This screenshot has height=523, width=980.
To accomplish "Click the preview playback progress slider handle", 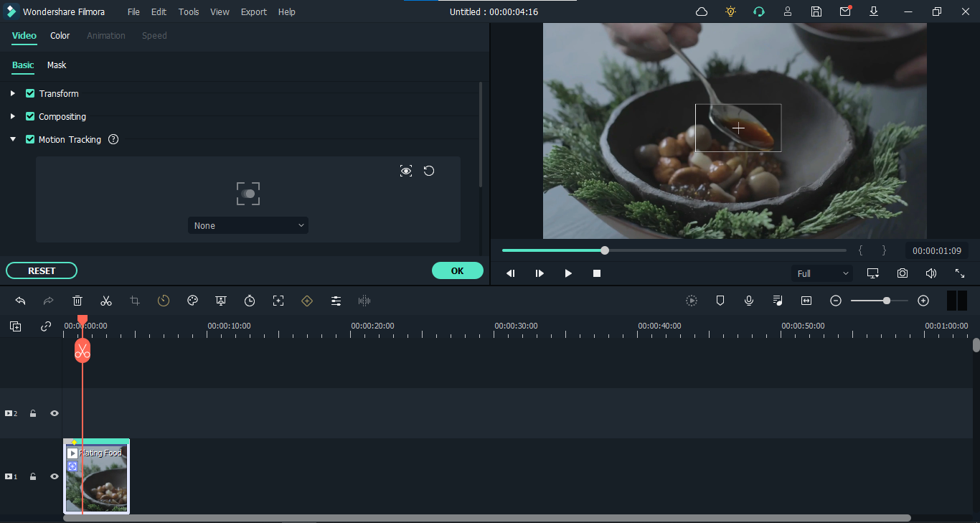I will point(605,250).
